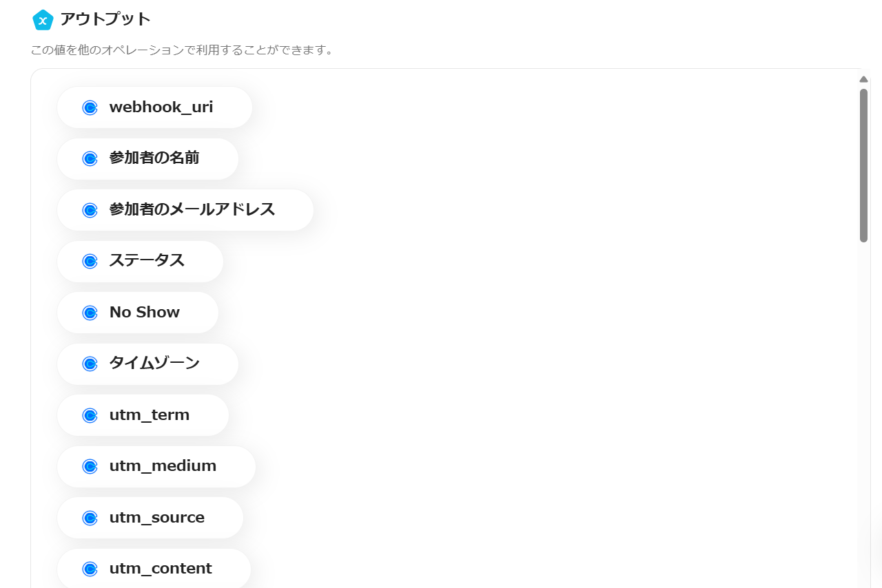Viewport: 882px width, 588px height.
Task: Click the blue アウトプット header icon
Action: pyautogui.click(x=43, y=20)
